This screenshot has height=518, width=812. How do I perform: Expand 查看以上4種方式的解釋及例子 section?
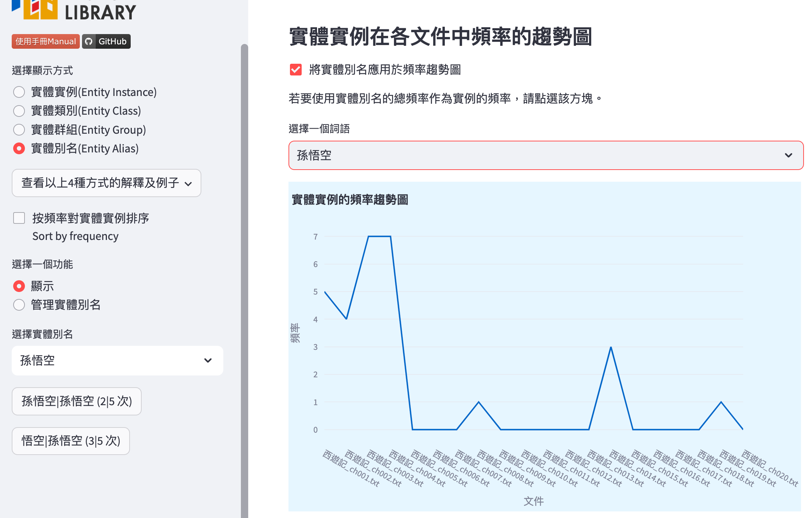[106, 183]
